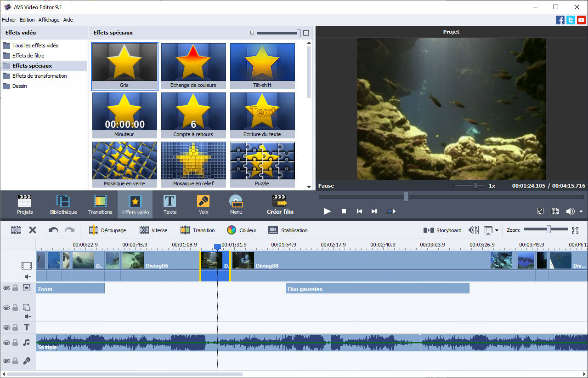The image size is (588, 378).
Task: Open the Texte tool
Action: (x=170, y=205)
